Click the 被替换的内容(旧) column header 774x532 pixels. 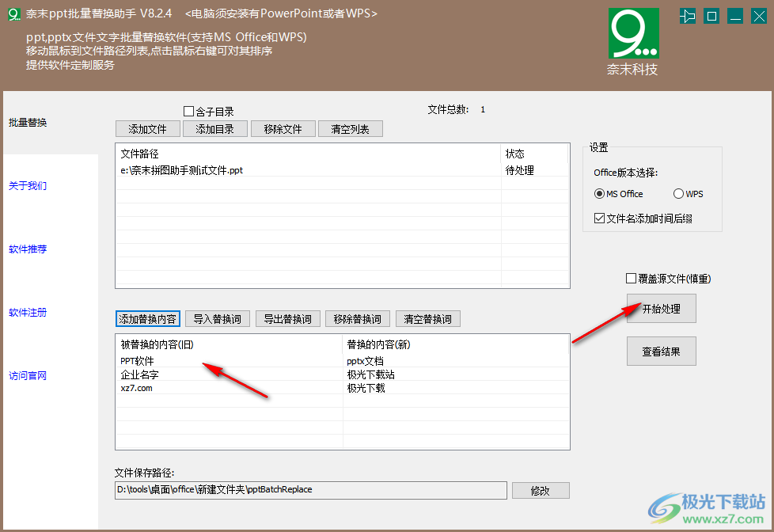229,344
